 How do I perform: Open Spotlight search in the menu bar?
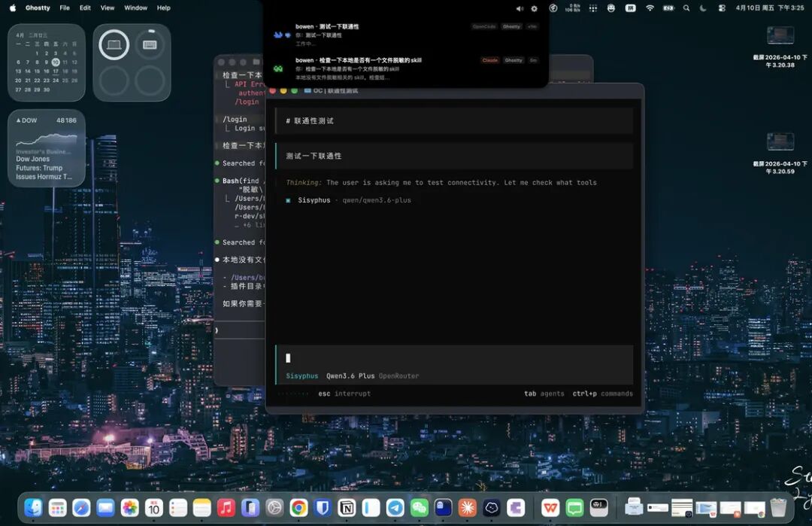pos(686,8)
